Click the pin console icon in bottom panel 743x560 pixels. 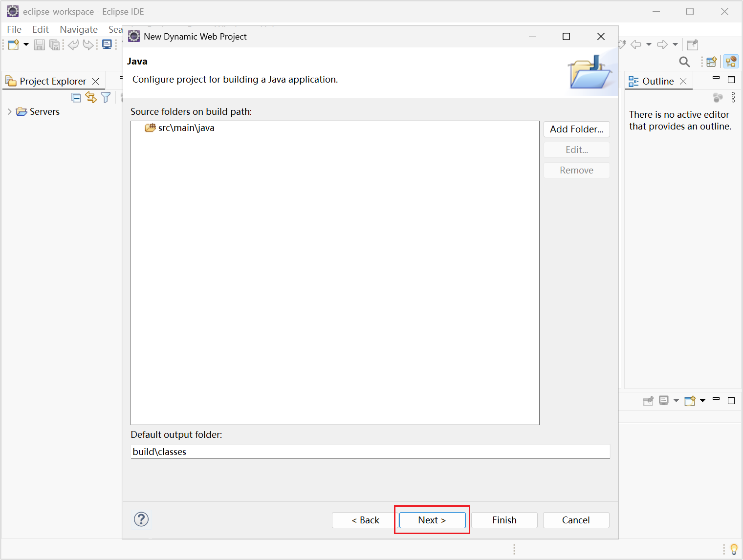(x=648, y=401)
